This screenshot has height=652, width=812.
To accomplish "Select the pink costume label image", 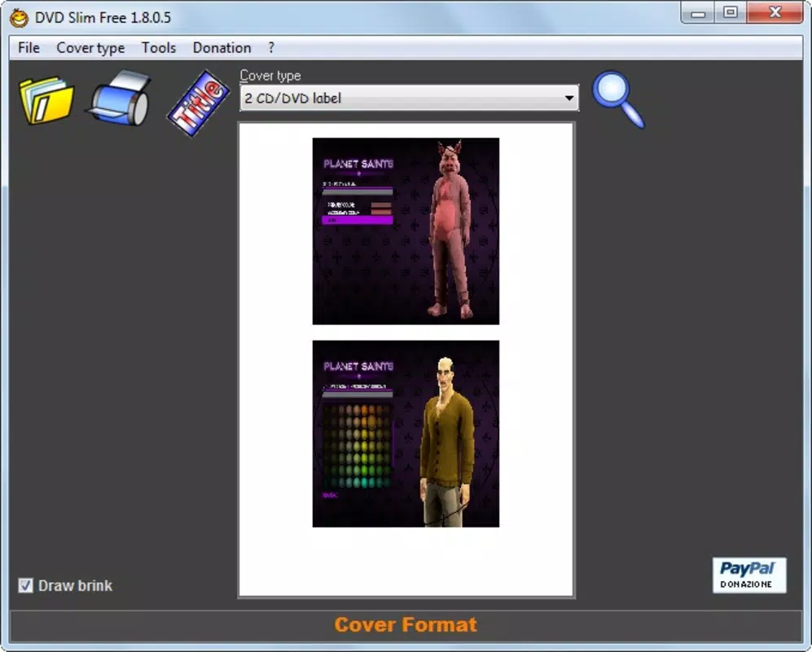I will click(x=406, y=231).
